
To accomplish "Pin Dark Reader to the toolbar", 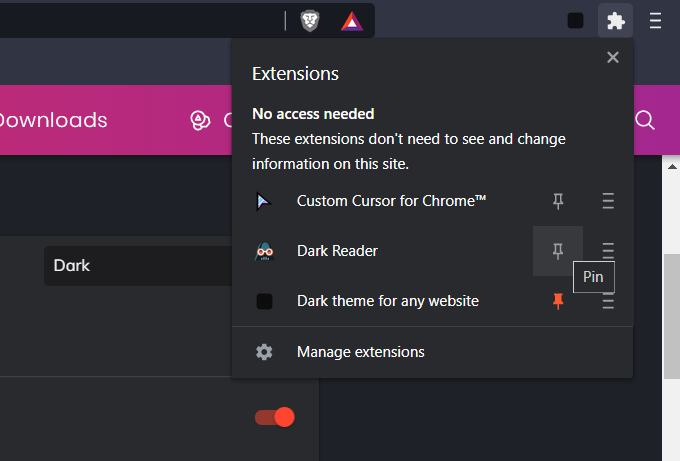I will coord(558,251).
